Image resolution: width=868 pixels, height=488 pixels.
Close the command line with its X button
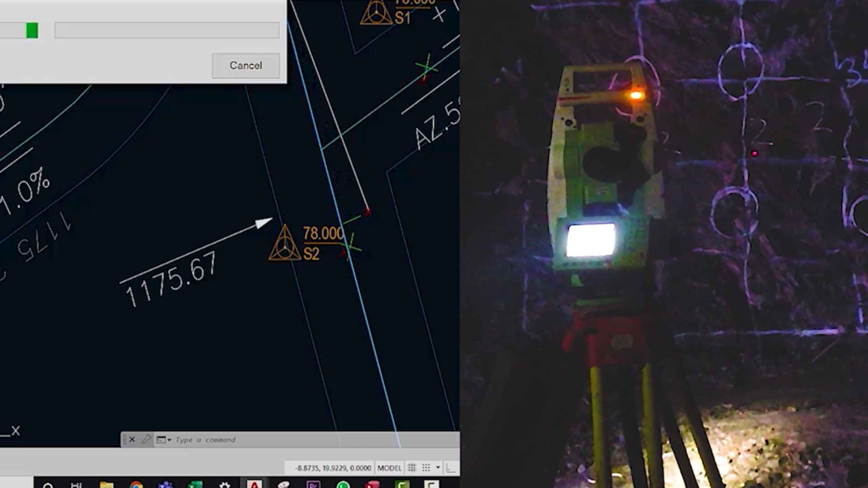(132, 440)
